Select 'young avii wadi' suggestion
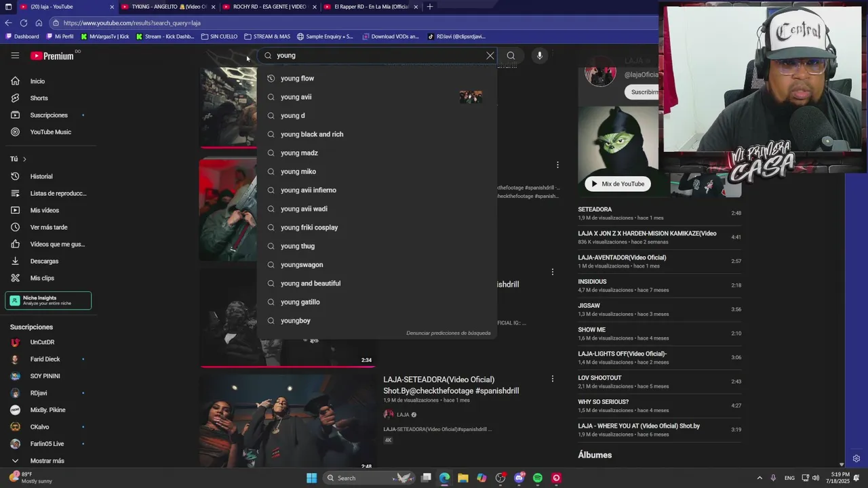The height and width of the screenshot is (488, 868). [x=376, y=209]
